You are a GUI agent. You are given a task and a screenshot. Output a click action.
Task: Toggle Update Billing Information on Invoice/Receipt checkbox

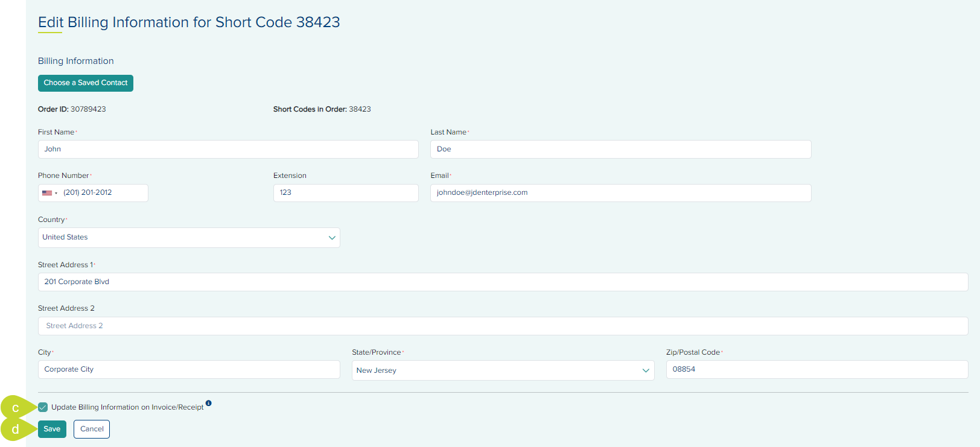(43, 407)
